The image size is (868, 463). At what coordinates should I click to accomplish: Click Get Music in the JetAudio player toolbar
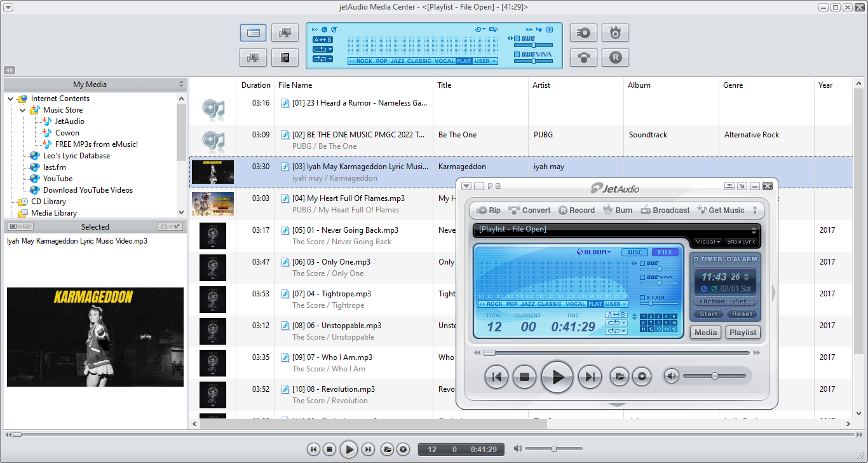point(721,210)
